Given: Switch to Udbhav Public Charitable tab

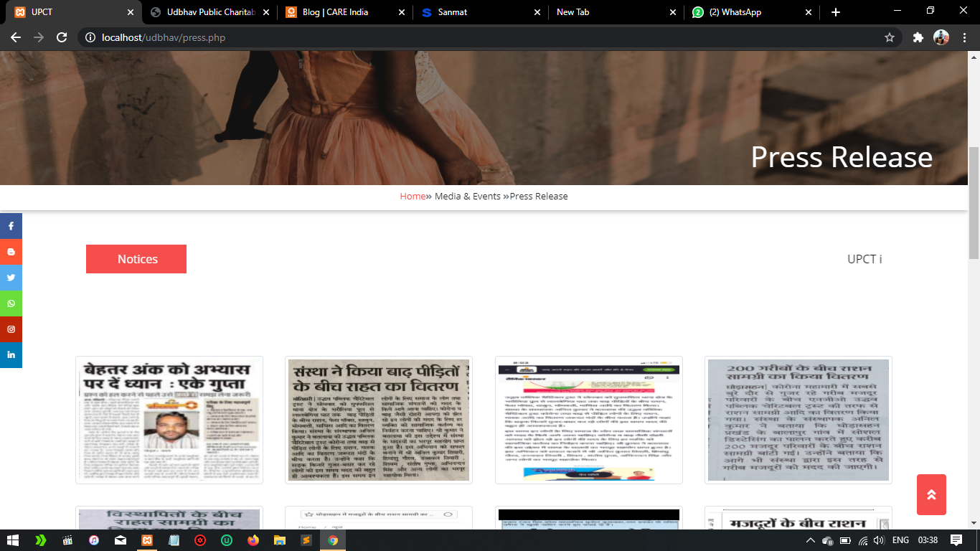Looking at the screenshot, I should (x=209, y=12).
